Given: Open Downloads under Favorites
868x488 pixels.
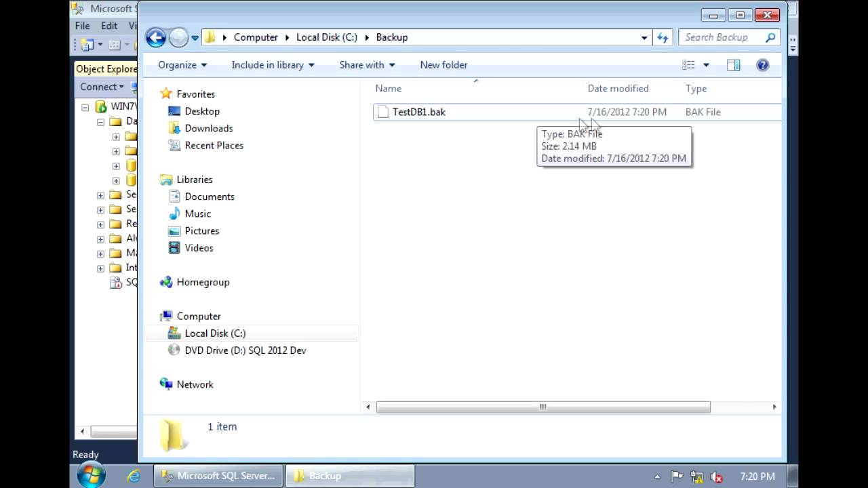Looking at the screenshot, I should [x=208, y=128].
